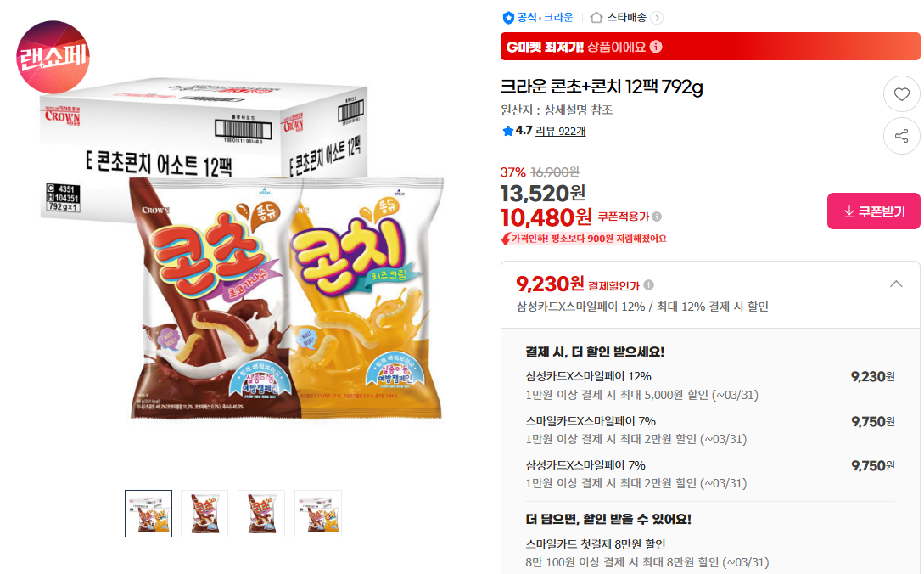This screenshot has width=924, height=574.
Task: Click the 랜쇼페 round badge on image
Action: (x=53, y=57)
